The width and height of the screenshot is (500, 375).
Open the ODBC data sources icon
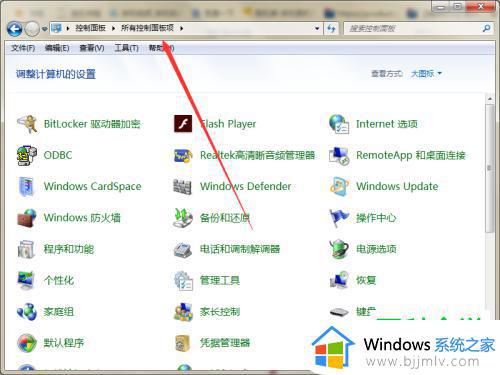(27, 155)
